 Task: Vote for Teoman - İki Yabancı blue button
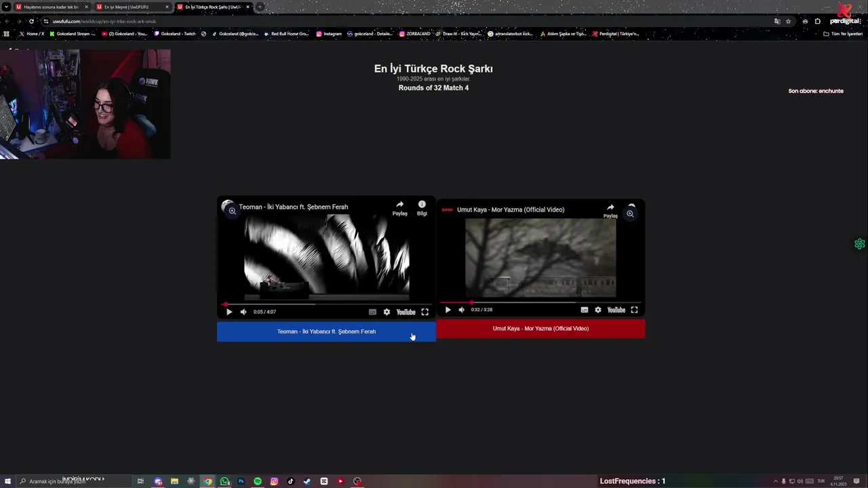326,331
